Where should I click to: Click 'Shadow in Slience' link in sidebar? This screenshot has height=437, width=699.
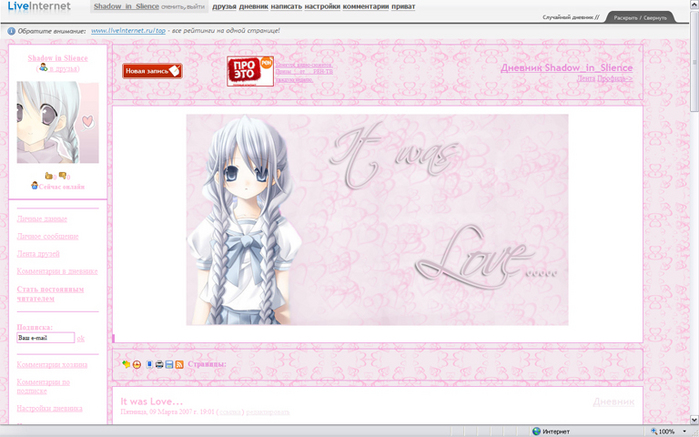58,58
